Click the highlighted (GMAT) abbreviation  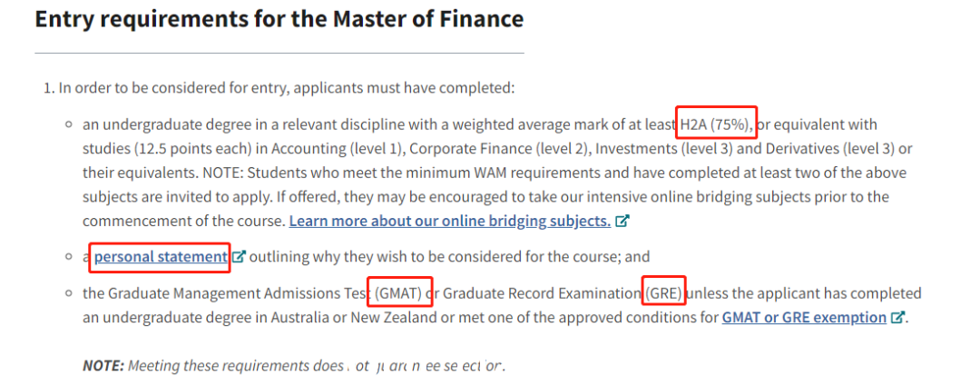coord(400,292)
